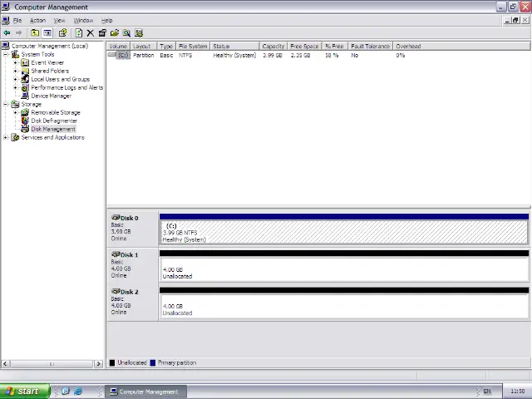Click the taskbar clock
Screen dimensions: 532x399
pyautogui.click(x=517, y=392)
